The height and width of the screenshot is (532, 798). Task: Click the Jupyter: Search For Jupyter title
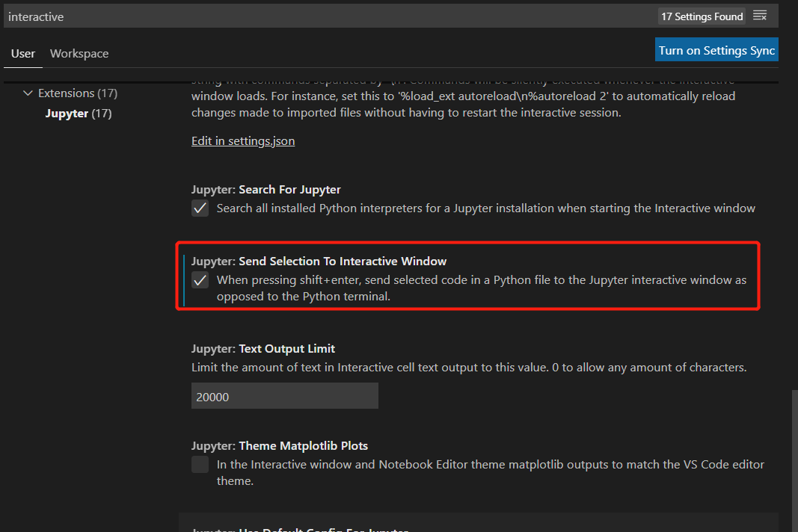click(266, 189)
